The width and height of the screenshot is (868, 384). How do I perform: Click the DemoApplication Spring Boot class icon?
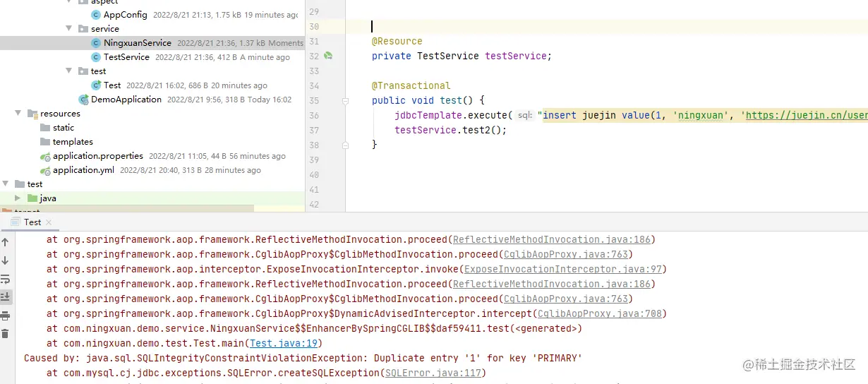coord(83,99)
